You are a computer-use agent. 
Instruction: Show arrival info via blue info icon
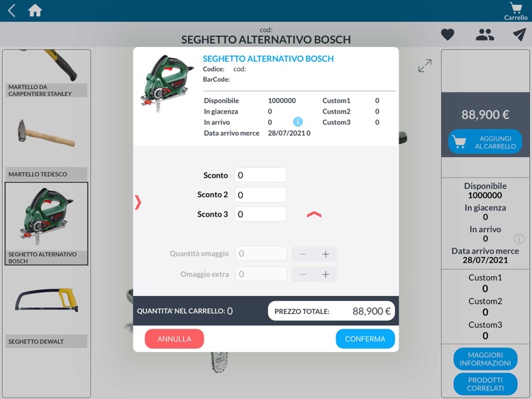[297, 121]
